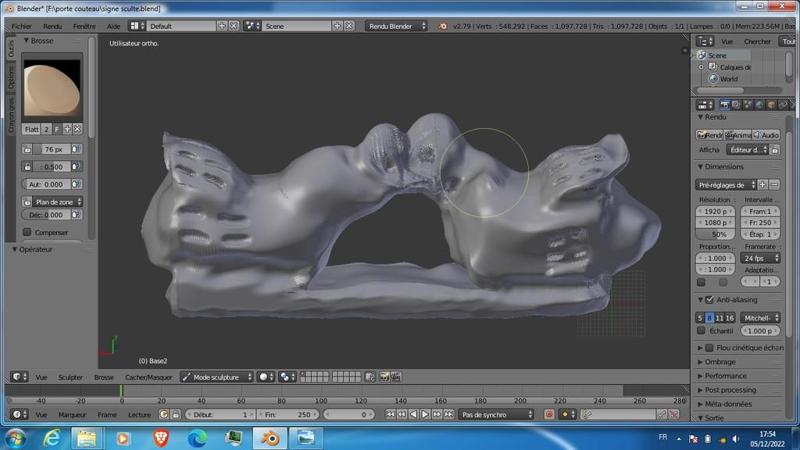The width and height of the screenshot is (800, 450).
Task: Enable Flou cinétique checkbox
Action: coord(709,347)
